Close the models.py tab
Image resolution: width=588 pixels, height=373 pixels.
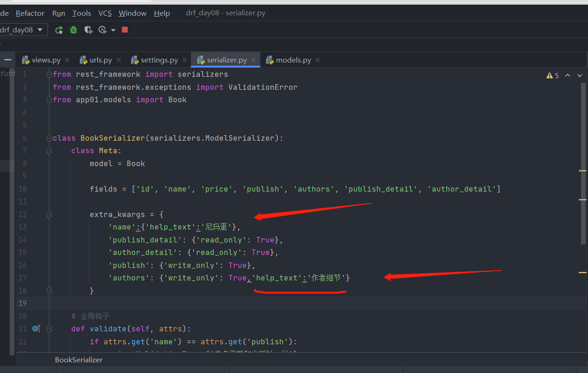coord(318,60)
